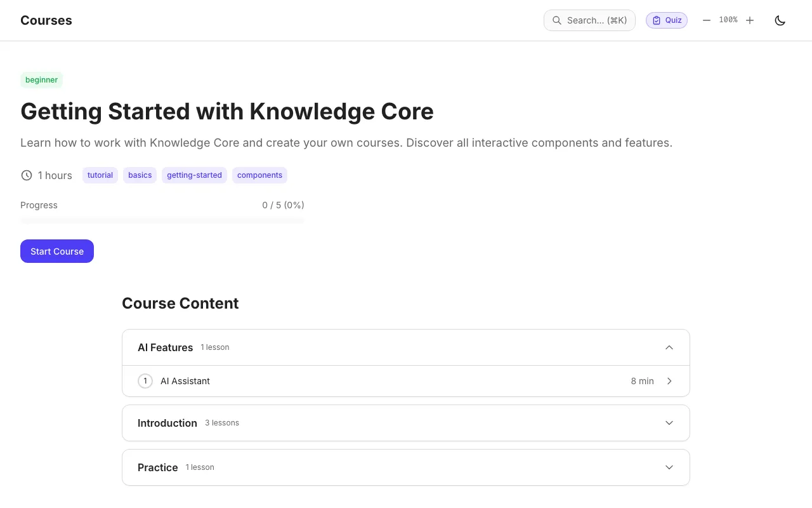Click the AI Features section title
Image resolution: width=812 pixels, height=508 pixels.
(165, 347)
